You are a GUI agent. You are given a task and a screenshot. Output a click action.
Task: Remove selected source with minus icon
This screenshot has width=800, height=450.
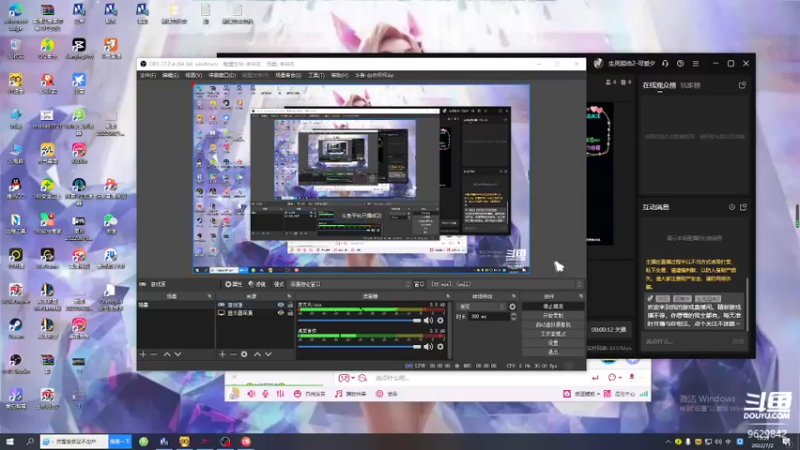(x=233, y=354)
